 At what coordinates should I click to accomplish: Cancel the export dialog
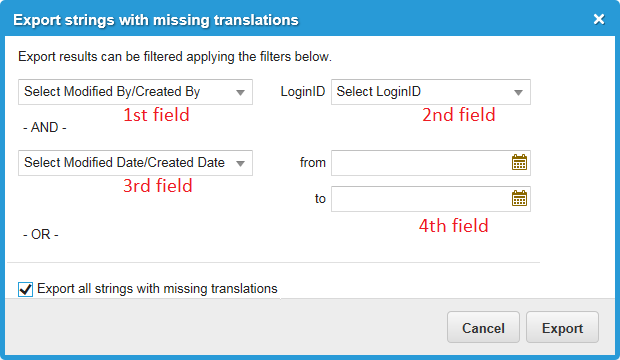[x=483, y=327]
